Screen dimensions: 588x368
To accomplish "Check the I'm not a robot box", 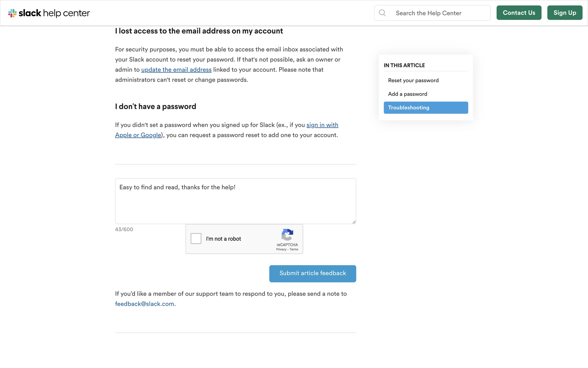I will click(196, 239).
